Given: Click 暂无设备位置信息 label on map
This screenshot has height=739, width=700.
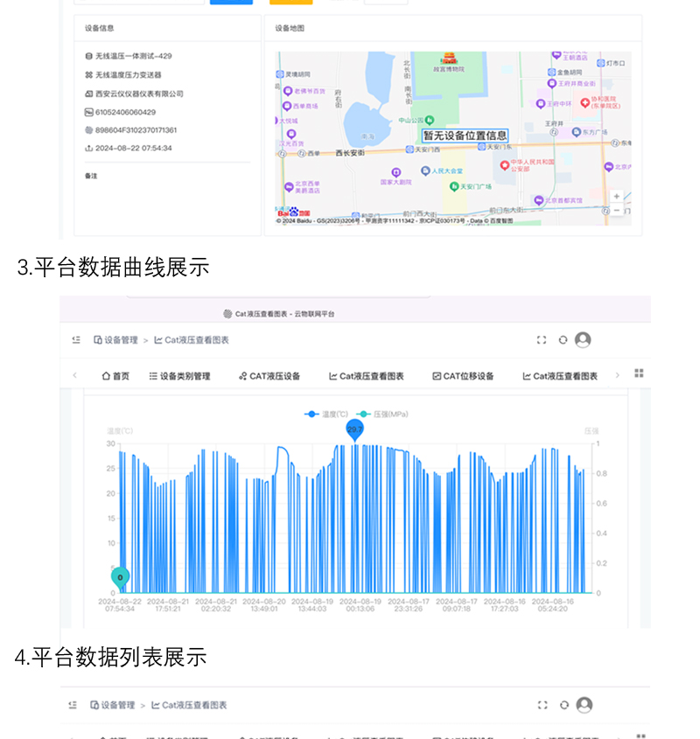Looking at the screenshot, I should tap(465, 136).
